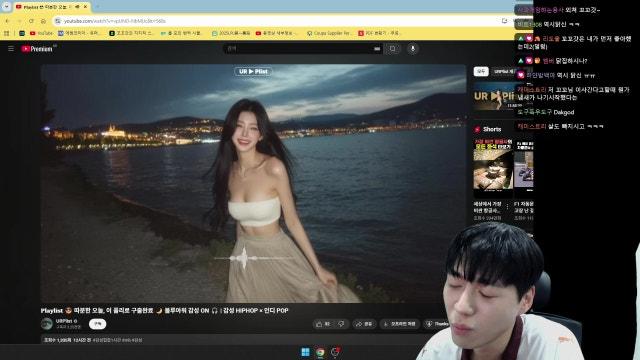Viewport: 640px width, 360px height.
Task: Click the YouTube search magnifier button
Action: (x=392, y=49)
